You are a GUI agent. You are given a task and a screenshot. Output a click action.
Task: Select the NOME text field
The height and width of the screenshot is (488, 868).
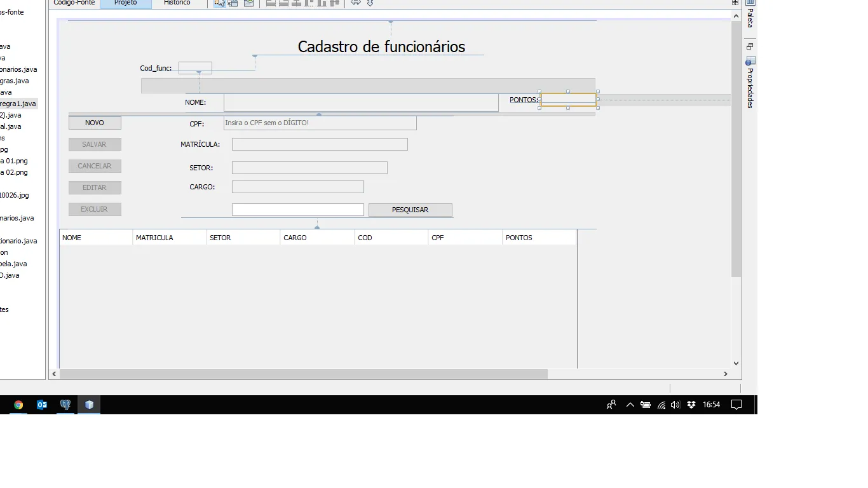361,102
